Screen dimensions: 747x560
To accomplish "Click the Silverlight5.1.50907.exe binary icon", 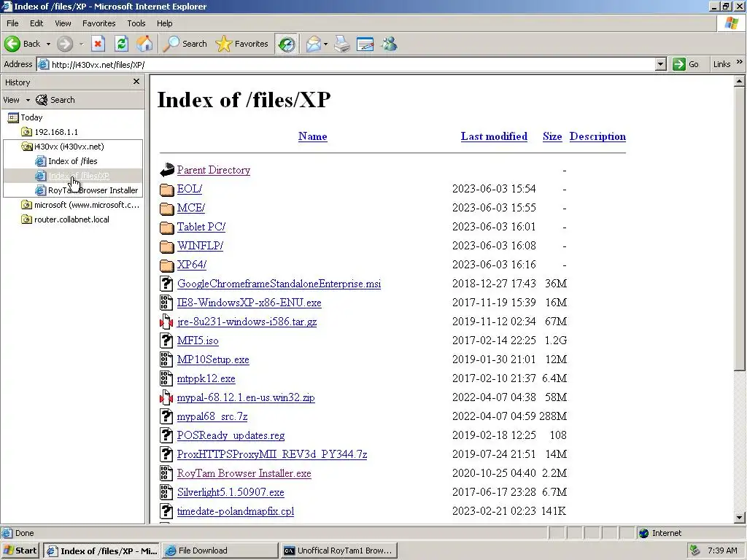I will [x=166, y=492].
